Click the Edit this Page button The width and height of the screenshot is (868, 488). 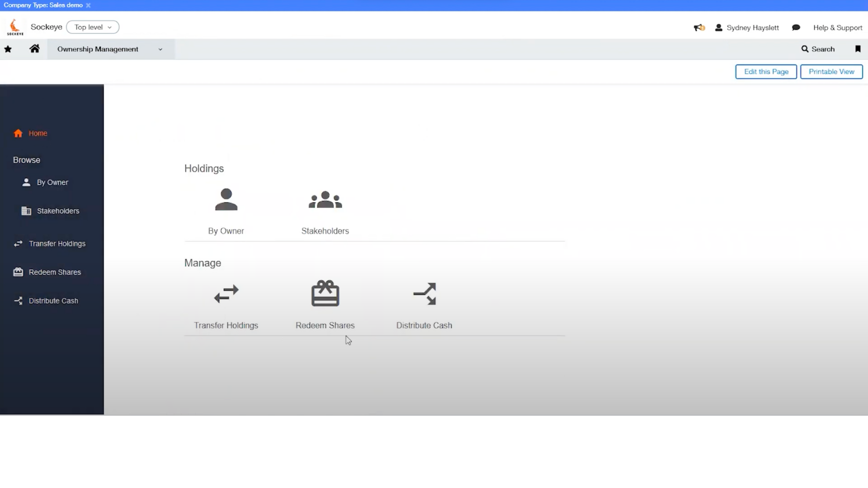coord(766,71)
